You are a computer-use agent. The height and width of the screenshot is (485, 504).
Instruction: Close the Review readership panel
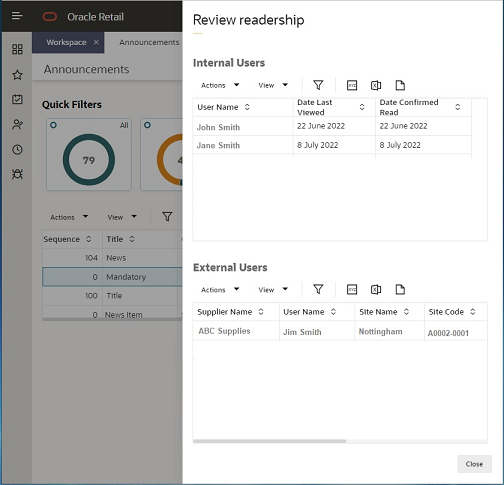pyautogui.click(x=474, y=464)
